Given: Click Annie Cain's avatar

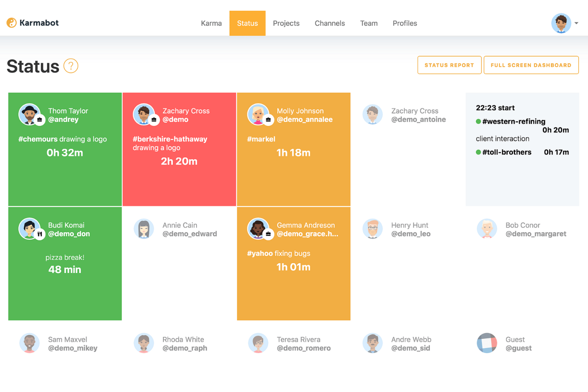Looking at the screenshot, I should point(144,229).
